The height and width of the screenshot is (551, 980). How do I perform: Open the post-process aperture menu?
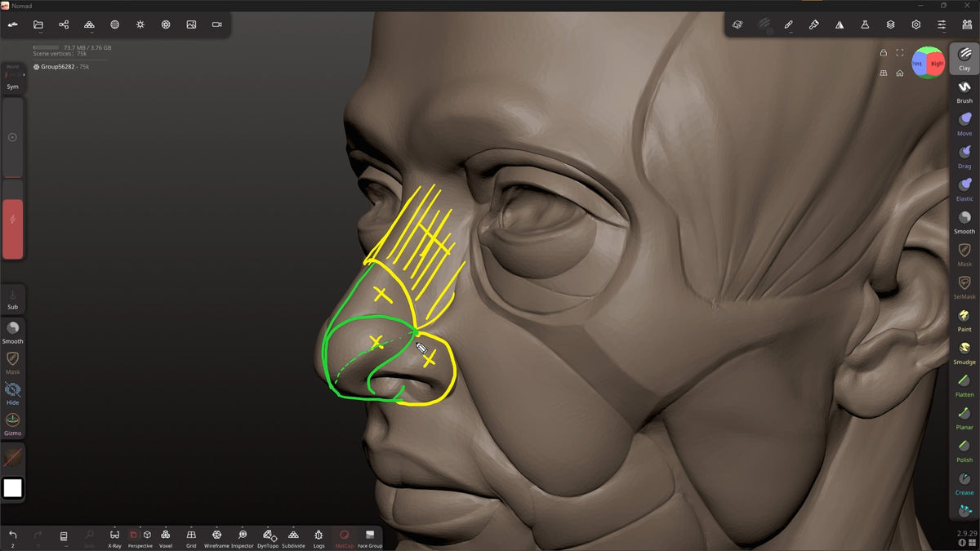click(166, 24)
